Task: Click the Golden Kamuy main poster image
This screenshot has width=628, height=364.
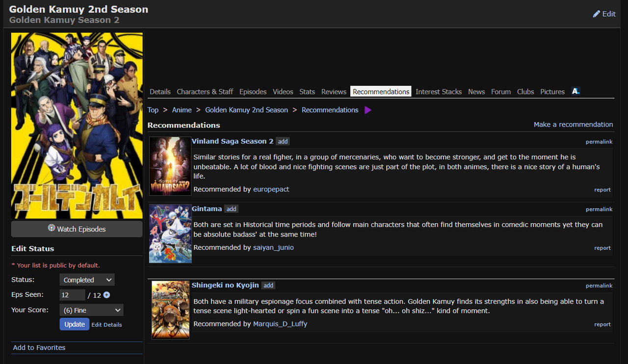Action: tap(77, 126)
